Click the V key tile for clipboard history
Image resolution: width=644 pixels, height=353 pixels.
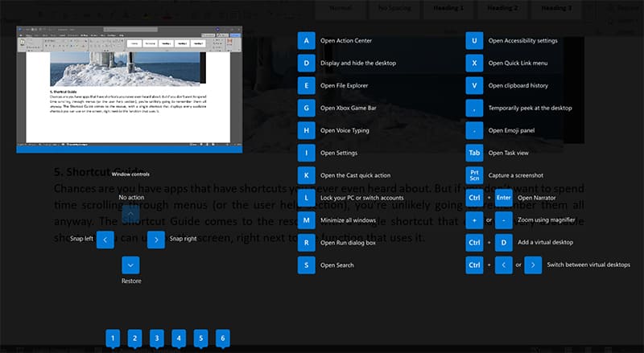(x=476, y=85)
